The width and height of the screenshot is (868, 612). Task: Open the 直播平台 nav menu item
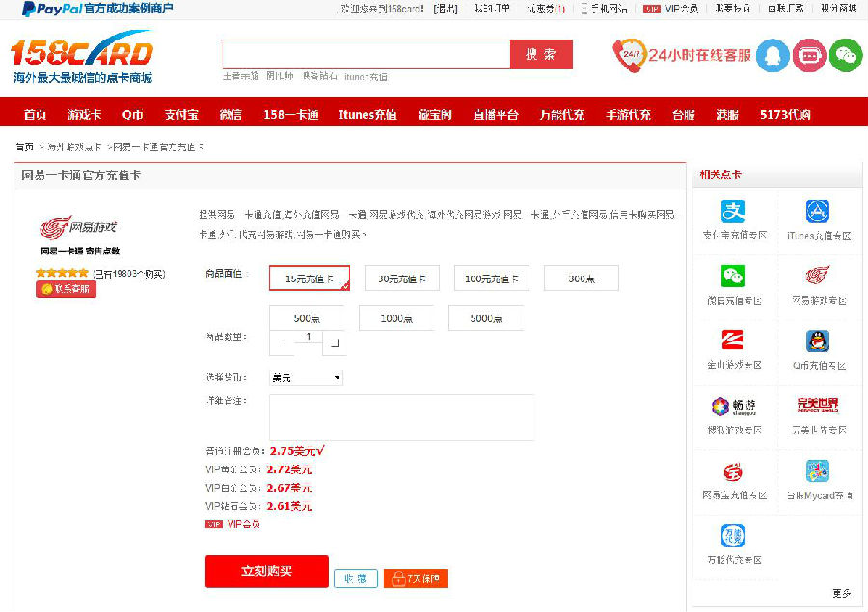(x=496, y=115)
